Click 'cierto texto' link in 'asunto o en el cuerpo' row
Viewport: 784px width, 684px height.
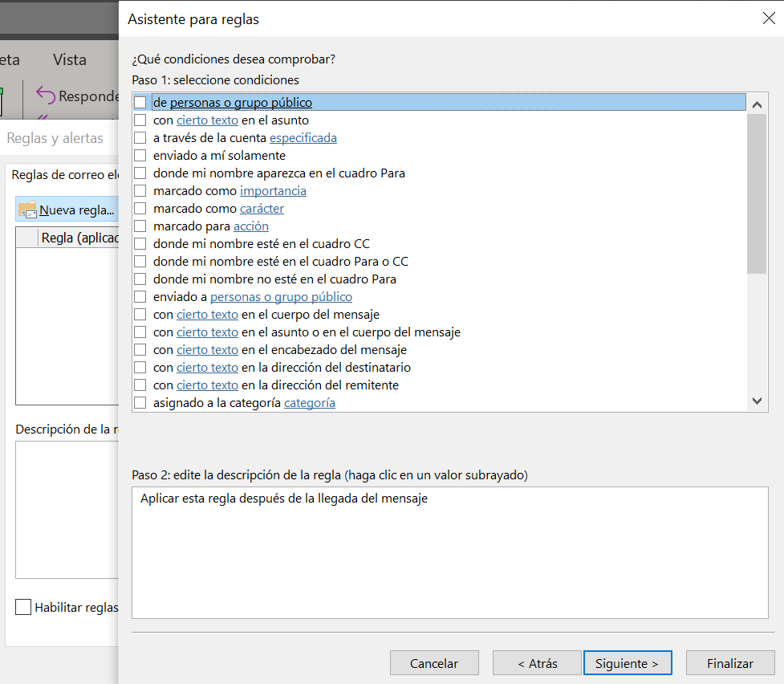(208, 332)
